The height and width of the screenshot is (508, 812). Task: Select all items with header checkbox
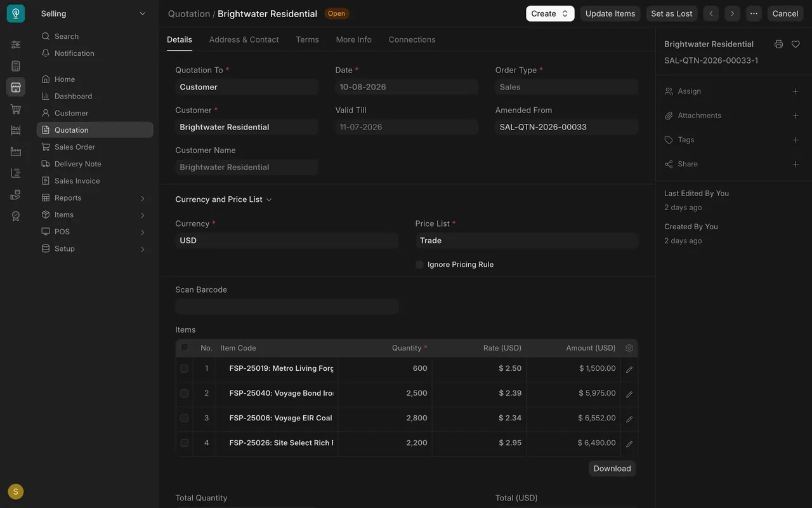[185, 347]
